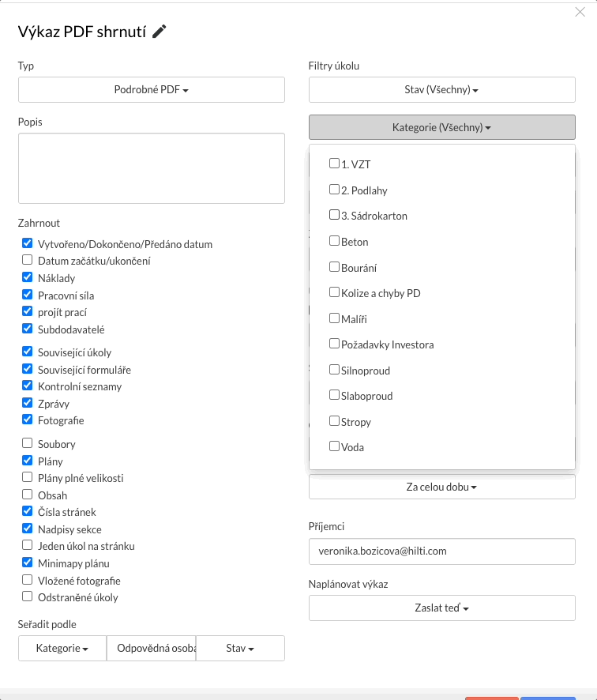
Task: Uncheck the Zprávy option
Action: tap(27, 402)
